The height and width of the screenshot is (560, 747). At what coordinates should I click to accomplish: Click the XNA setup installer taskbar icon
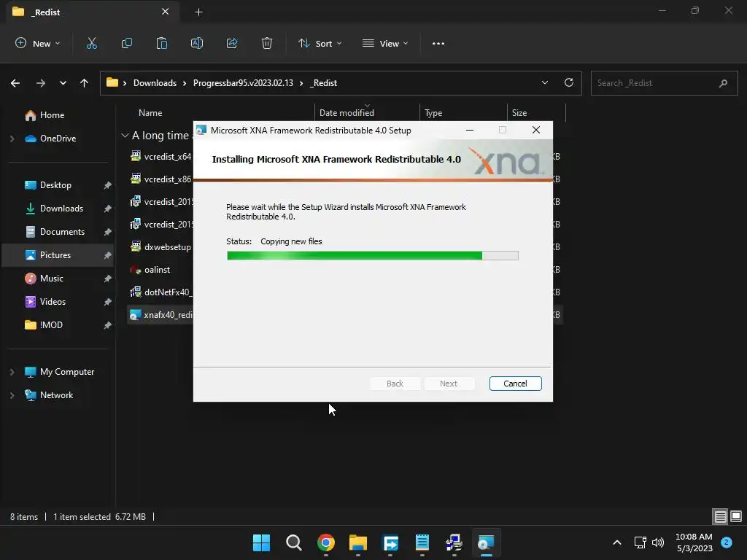pos(486,542)
